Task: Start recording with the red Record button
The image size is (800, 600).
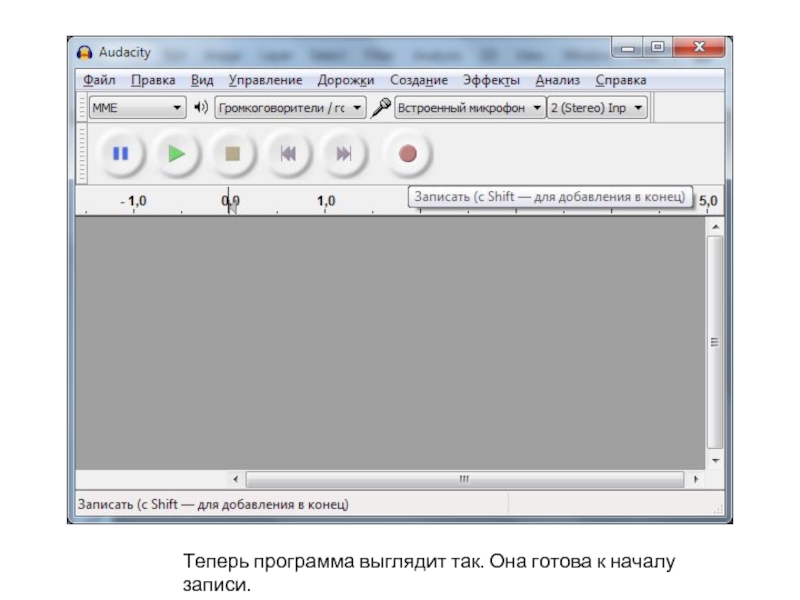Action: pos(407,154)
